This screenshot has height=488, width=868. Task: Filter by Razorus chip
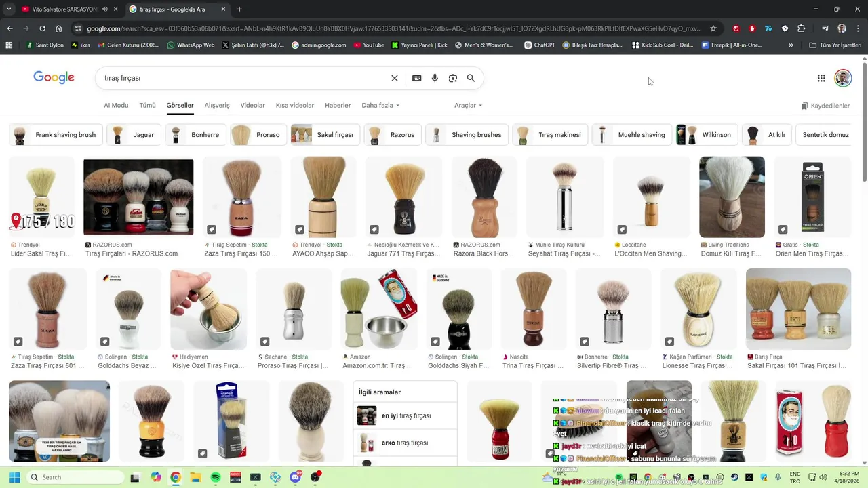(x=393, y=135)
